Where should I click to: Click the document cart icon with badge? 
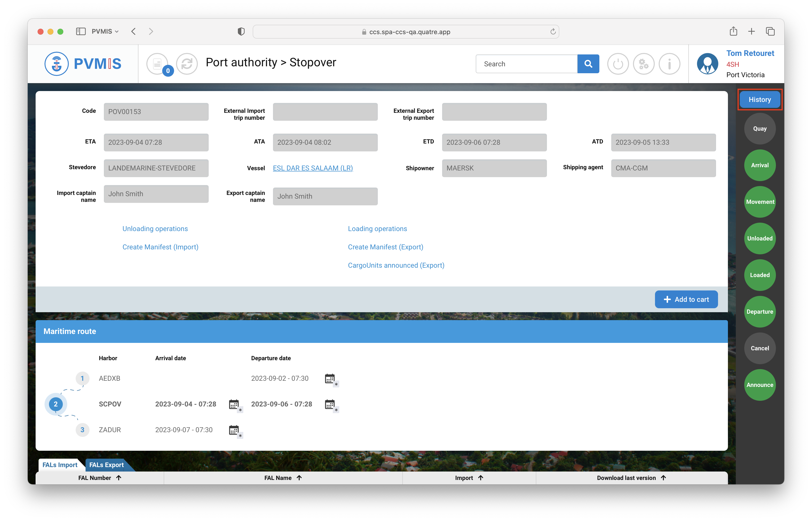point(158,64)
